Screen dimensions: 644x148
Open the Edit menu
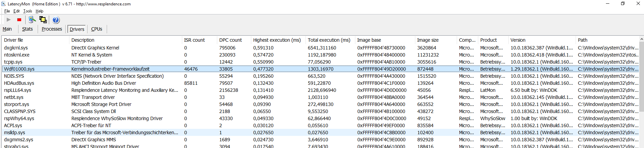[17, 11]
